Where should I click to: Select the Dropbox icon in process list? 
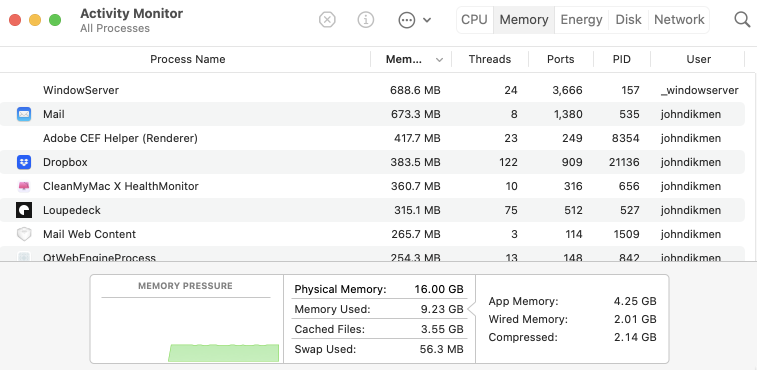(24, 162)
